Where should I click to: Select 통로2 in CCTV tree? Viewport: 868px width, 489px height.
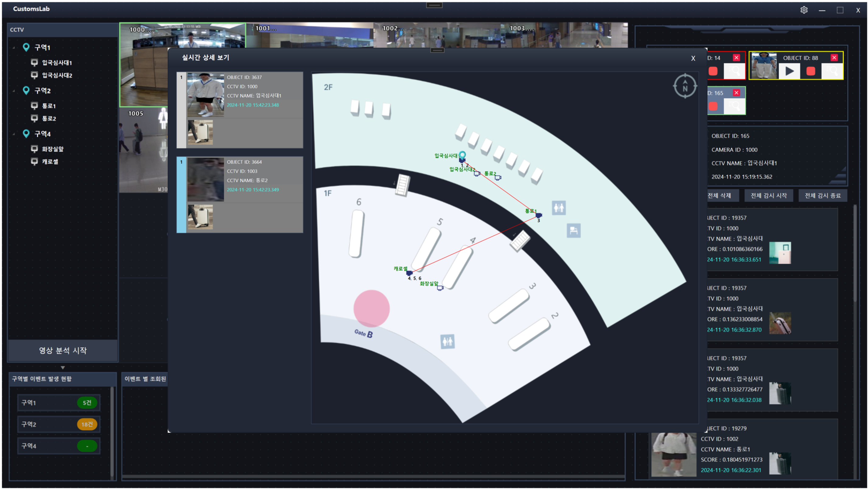(49, 118)
